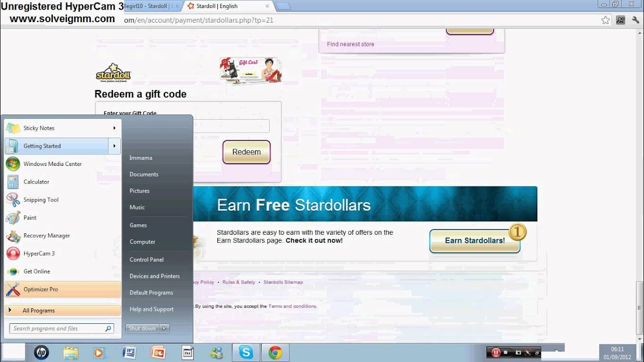The image size is (644, 362).
Task: Open Games from Start menu
Action: [x=138, y=225]
